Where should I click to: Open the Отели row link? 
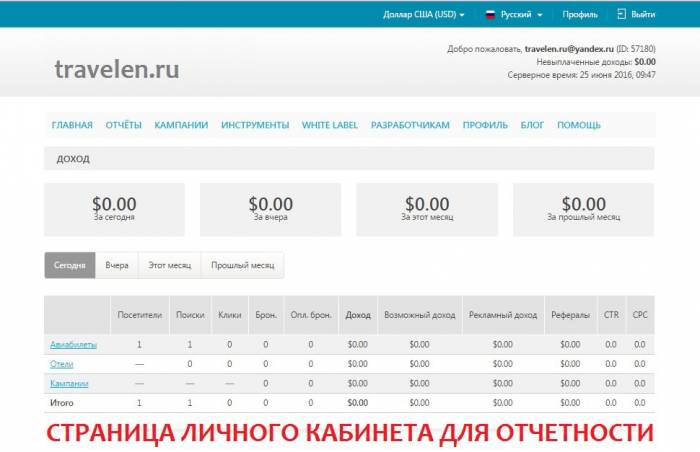[x=62, y=364]
